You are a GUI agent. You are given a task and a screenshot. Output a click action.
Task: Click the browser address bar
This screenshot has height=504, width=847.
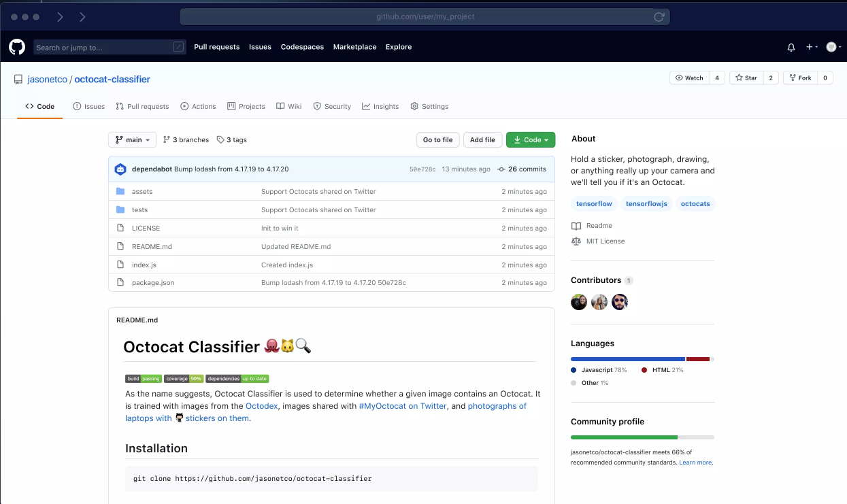click(x=425, y=17)
